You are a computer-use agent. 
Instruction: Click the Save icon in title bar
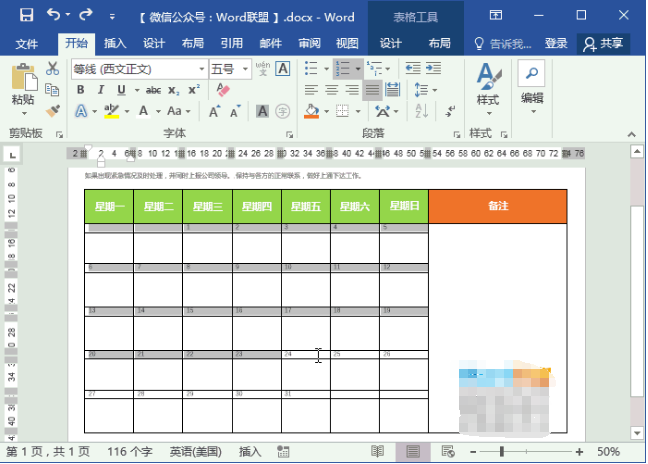coord(26,16)
